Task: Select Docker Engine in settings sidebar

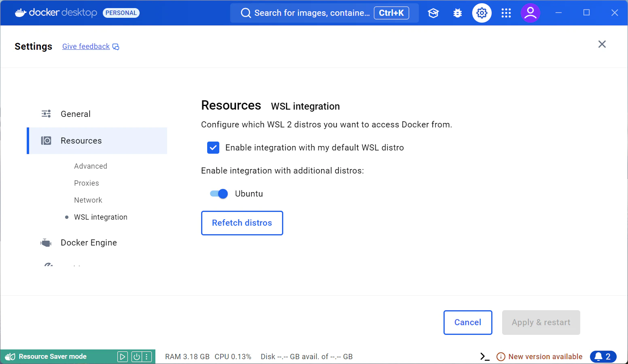Action: (x=97, y=243)
